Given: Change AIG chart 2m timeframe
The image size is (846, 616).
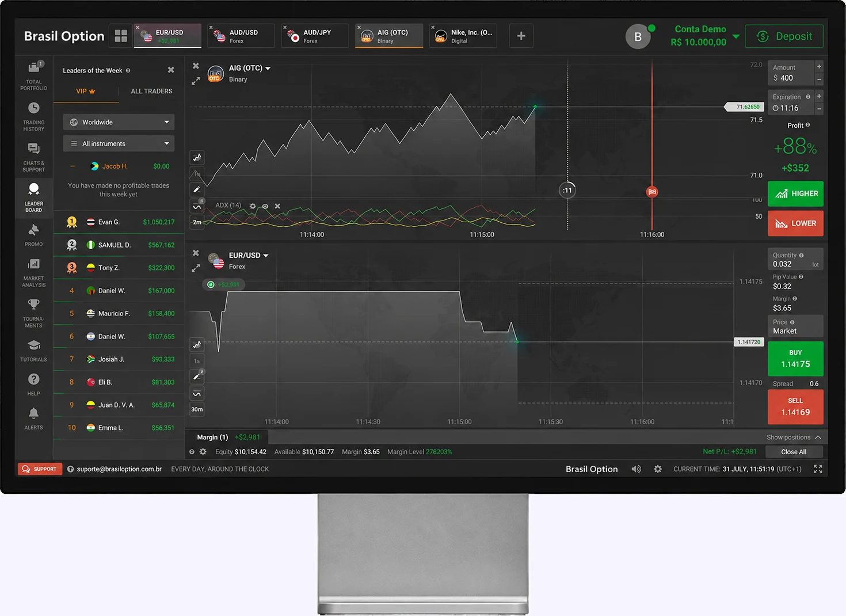Looking at the screenshot, I should click(x=197, y=222).
